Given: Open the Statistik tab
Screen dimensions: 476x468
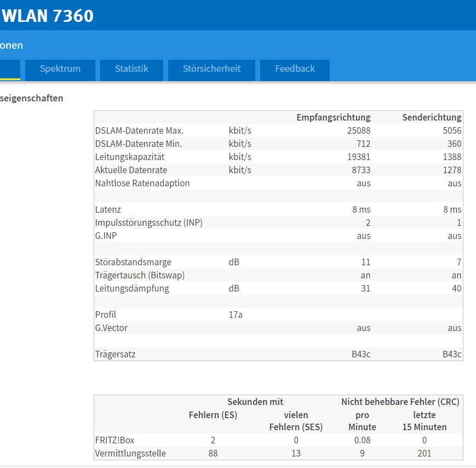Looking at the screenshot, I should [131, 69].
